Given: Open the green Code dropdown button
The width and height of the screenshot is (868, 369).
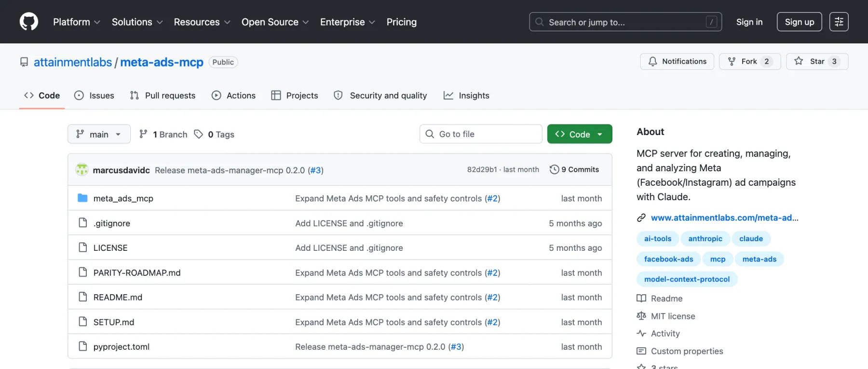Looking at the screenshot, I should 580,134.
